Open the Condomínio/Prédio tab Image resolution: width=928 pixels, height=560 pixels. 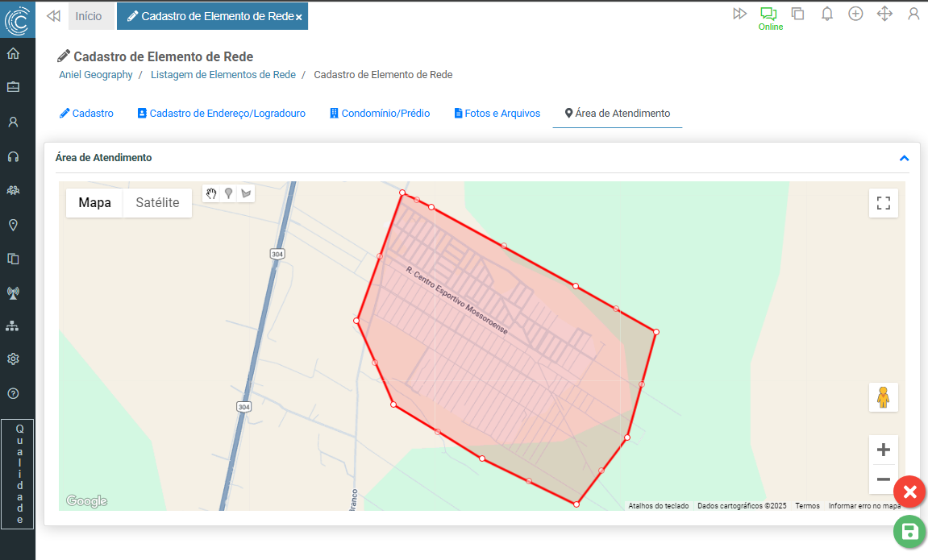[380, 114]
